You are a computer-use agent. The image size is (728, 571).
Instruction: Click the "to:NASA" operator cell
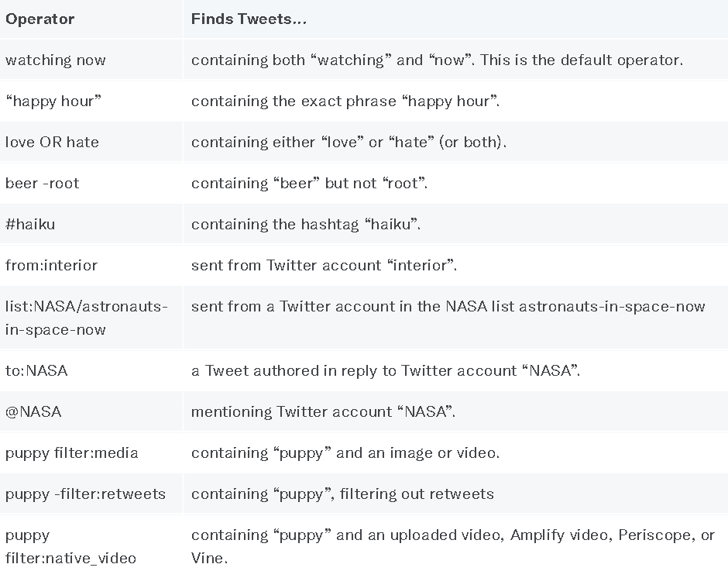click(x=36, y=371)
